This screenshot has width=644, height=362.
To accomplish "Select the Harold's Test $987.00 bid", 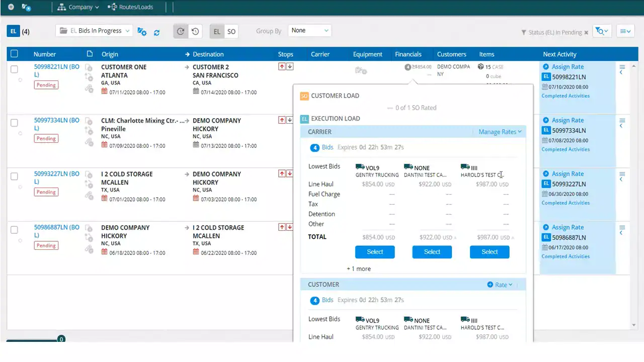I will pyautogui.click(x=490, y=252).
